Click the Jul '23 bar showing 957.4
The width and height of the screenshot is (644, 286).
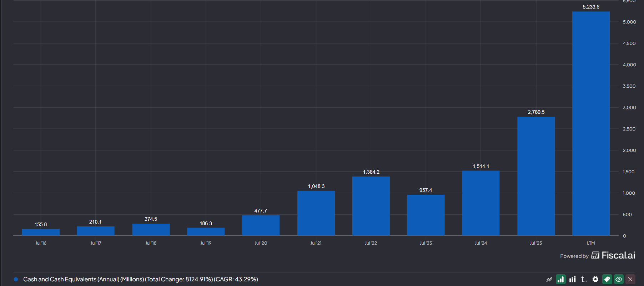(x=426, y=215)
